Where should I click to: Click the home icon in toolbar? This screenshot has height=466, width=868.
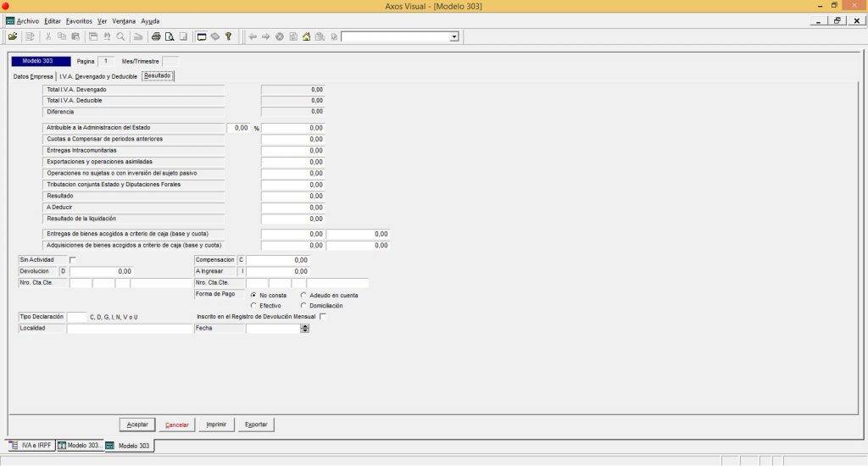click(x=307, y=36)
